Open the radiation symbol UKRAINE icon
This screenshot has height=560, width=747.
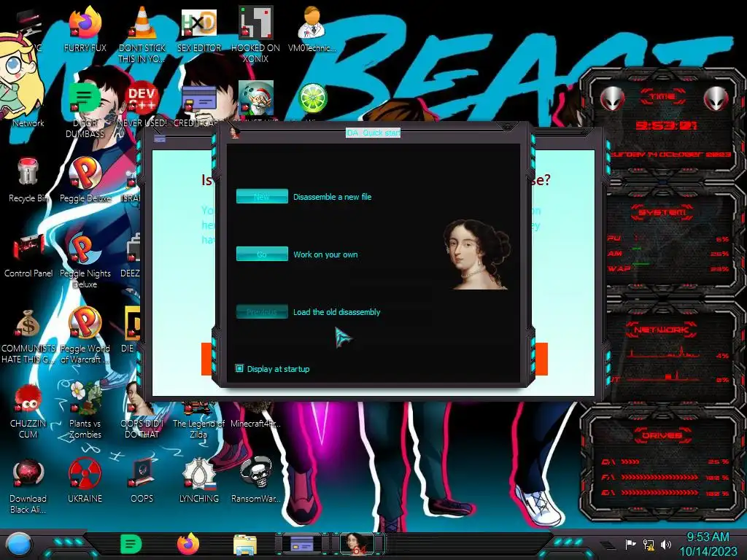[85, 473]
